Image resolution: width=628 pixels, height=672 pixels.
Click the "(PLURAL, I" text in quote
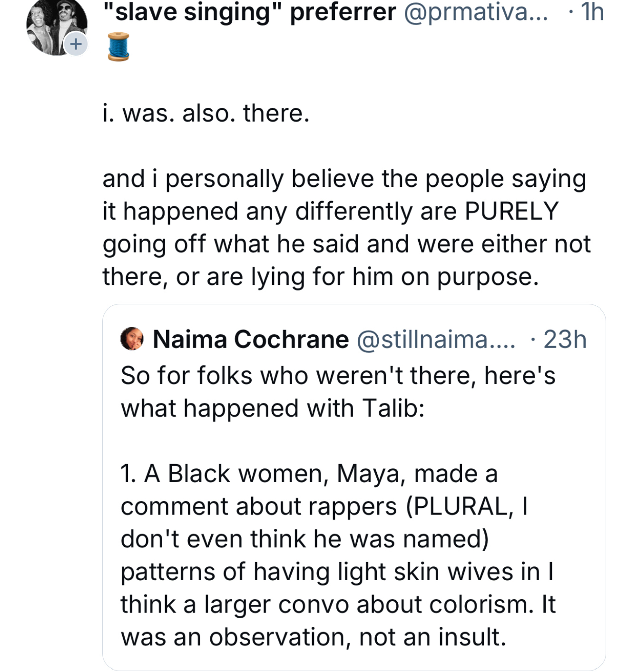pyautogui.click(x=467, y=506)
